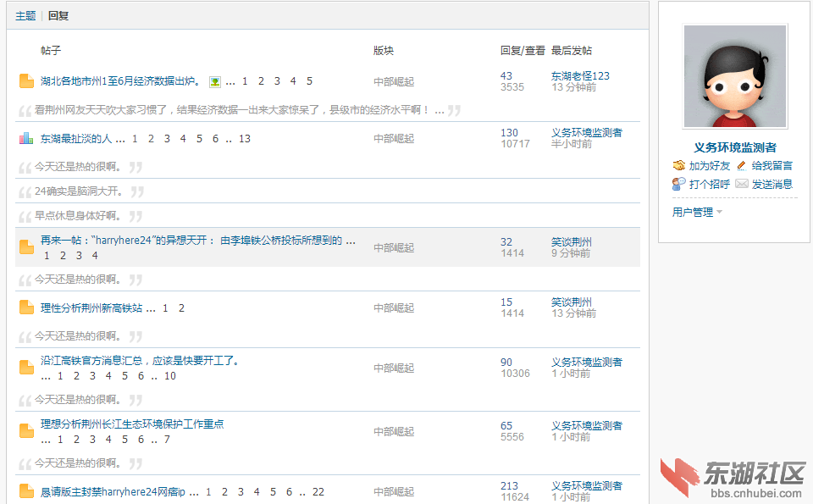813x504 pixels.
Task: Click the send message envelope icon
Action: (742, 184)
